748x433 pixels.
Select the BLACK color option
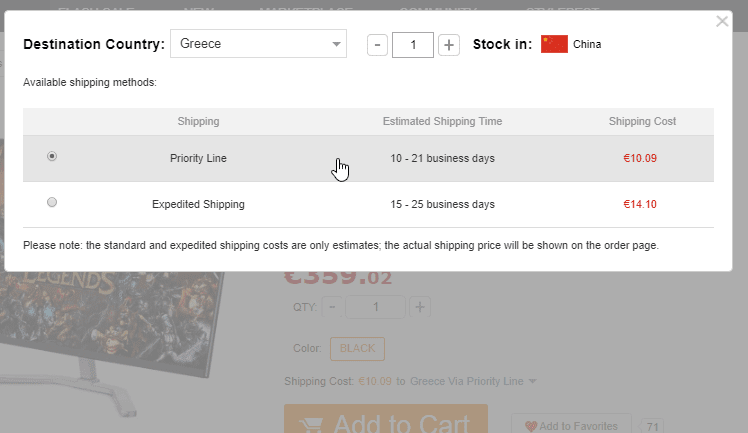[357, 348]
